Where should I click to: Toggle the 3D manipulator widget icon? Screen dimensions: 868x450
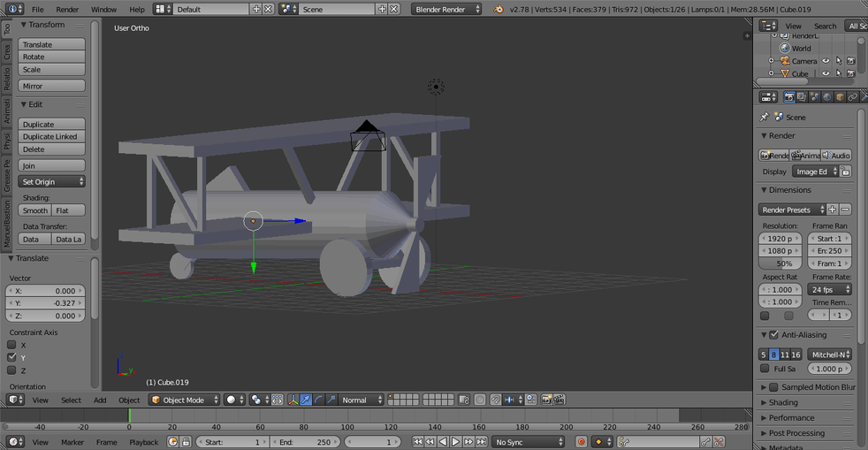(293, 400)
